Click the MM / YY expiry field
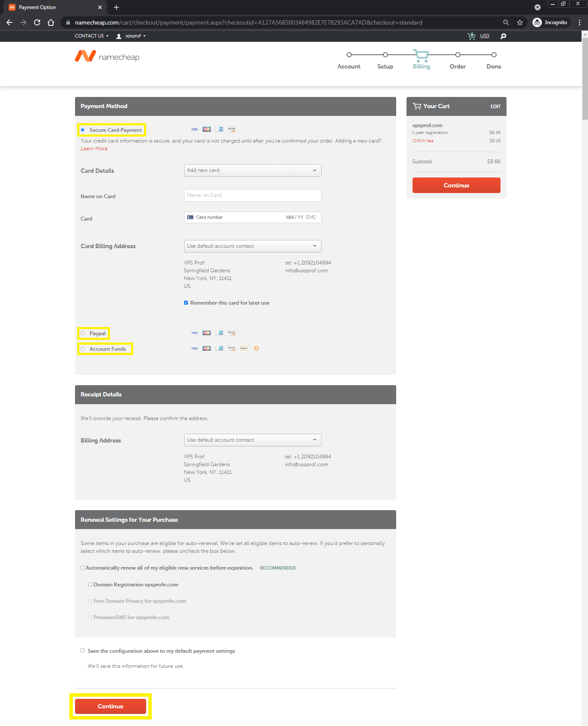 click(x=295, y=217)
